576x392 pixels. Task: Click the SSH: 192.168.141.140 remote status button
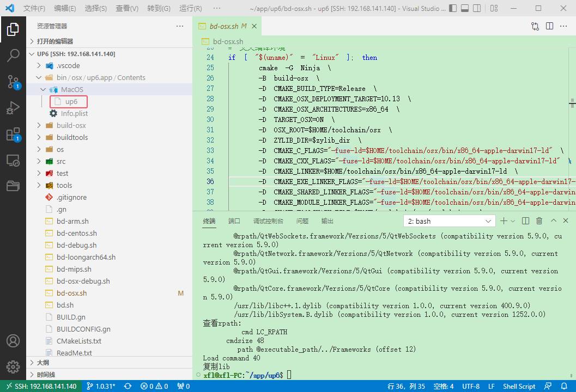41,386
